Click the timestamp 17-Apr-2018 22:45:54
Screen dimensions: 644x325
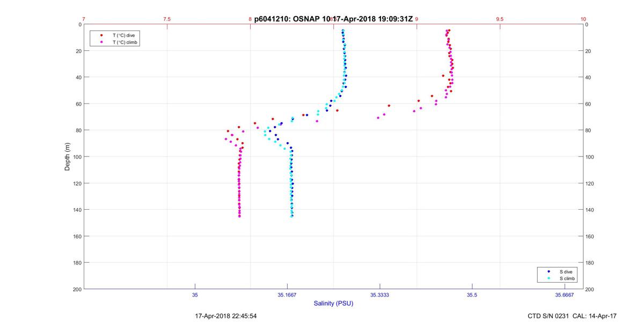coord(225,316)
